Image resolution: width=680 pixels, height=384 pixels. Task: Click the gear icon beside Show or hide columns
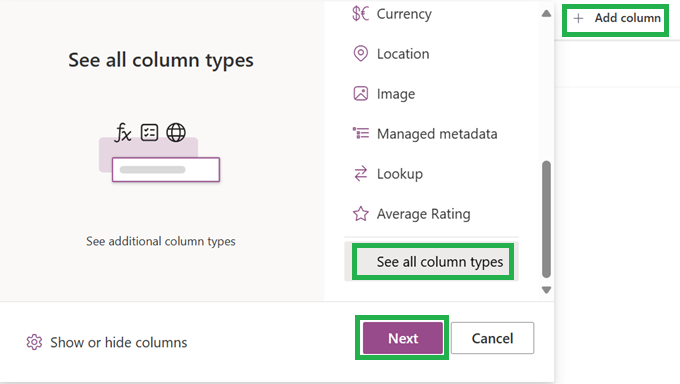coord(34,342)
